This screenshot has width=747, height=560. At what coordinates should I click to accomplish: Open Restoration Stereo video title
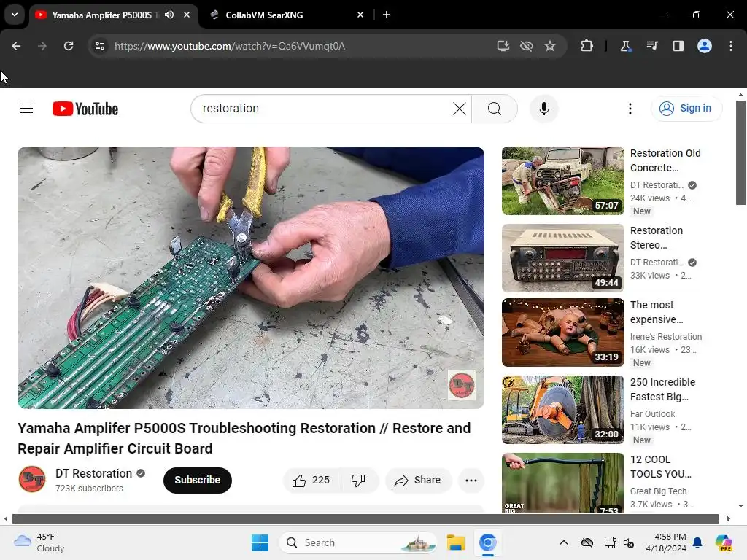(656, 238)
